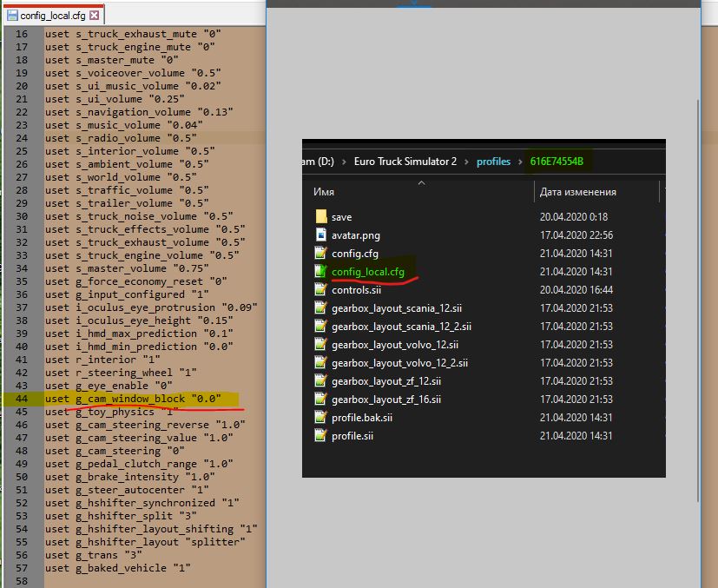Click line number 44 in the gutter
Screen dimensions: 718x588
22,399
